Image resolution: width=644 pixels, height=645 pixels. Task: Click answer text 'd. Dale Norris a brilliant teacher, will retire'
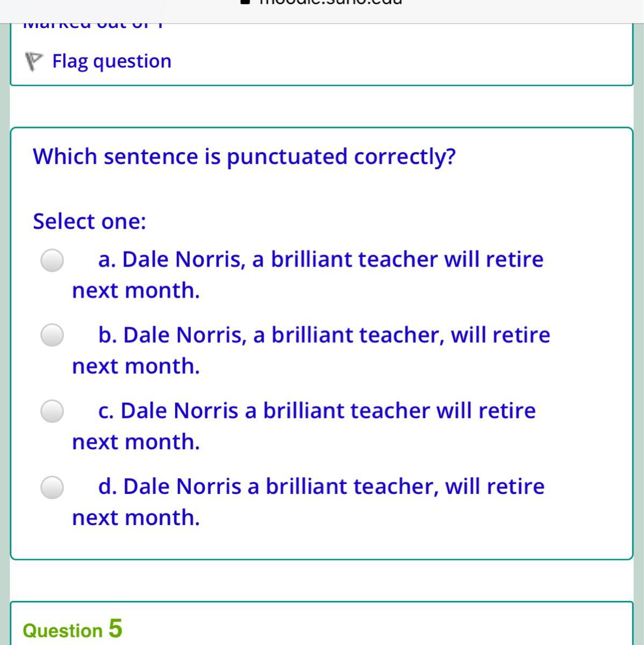point(321,487)
